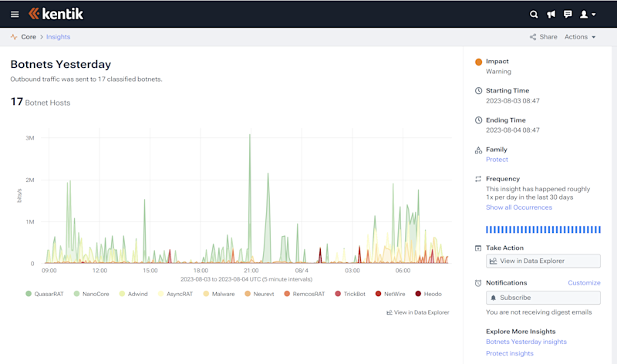Open the announcements megaphone icon

point(551,14)
